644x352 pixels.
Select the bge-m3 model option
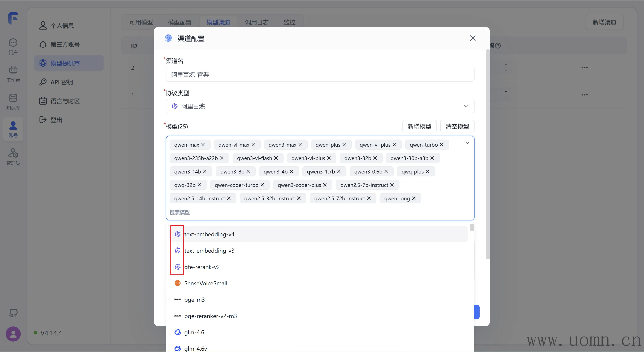[194, 300]
